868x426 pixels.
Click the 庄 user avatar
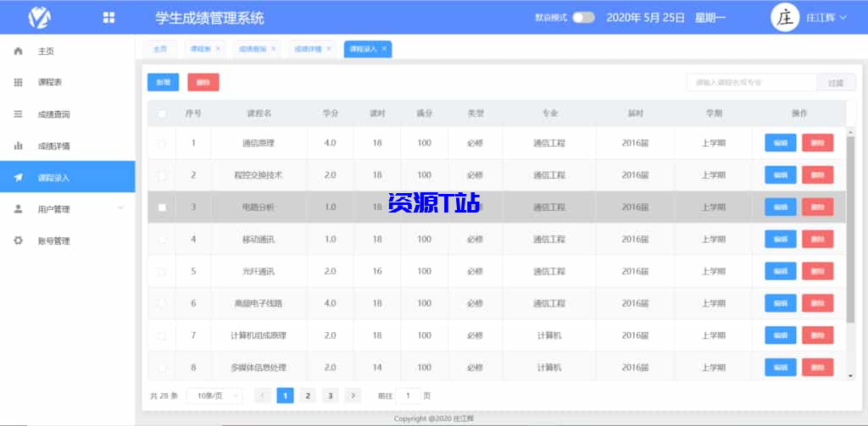(785, 18)
